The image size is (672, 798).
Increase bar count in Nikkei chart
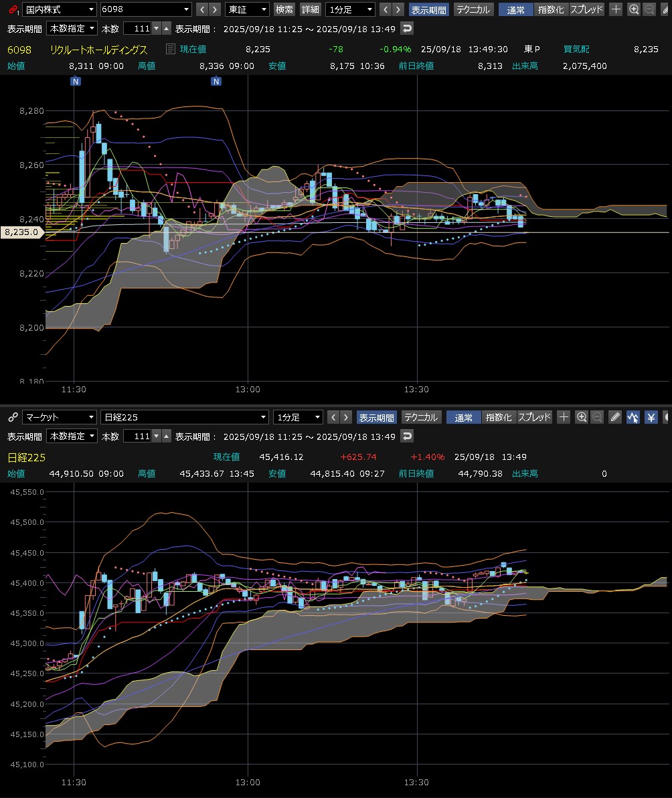click(x=167, y=436)
